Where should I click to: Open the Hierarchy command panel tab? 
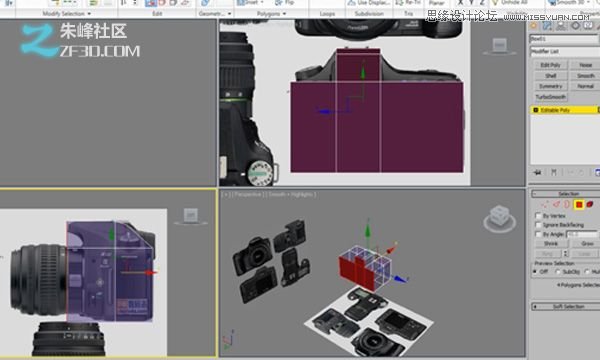[x=561, y=26]
